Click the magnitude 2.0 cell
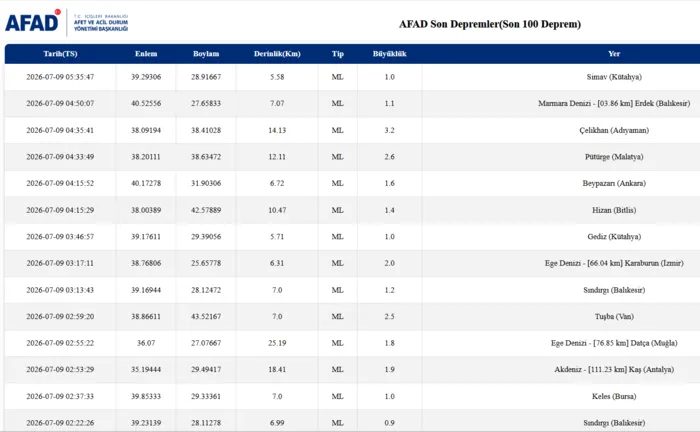Viewport: 700px width, 432px height. pos(389,263)
